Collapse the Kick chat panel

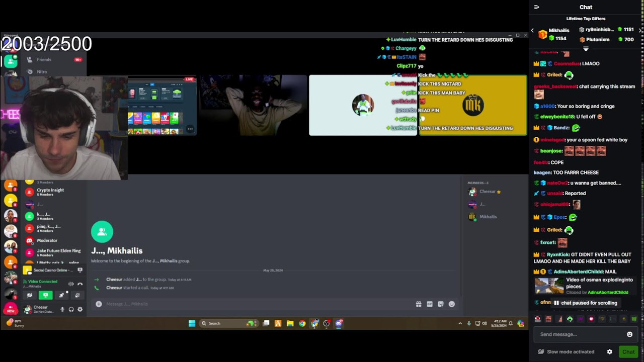tap(536, 7)
